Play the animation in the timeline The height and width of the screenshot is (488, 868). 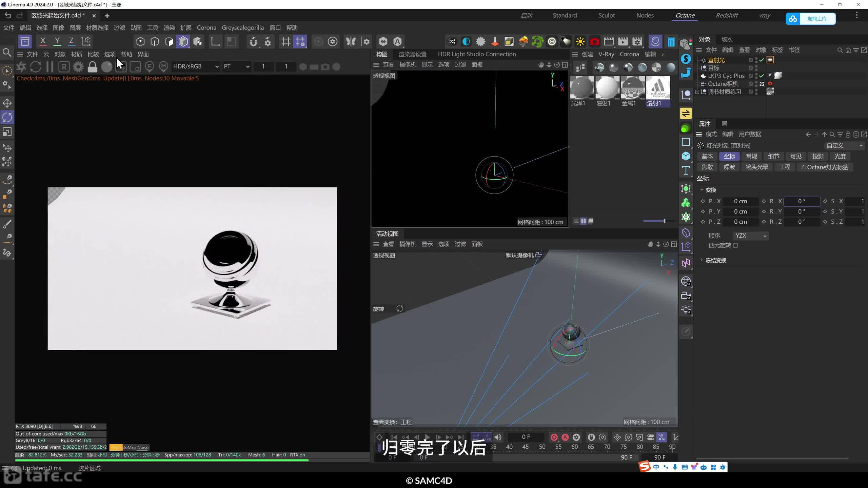[x=427, y=437]
